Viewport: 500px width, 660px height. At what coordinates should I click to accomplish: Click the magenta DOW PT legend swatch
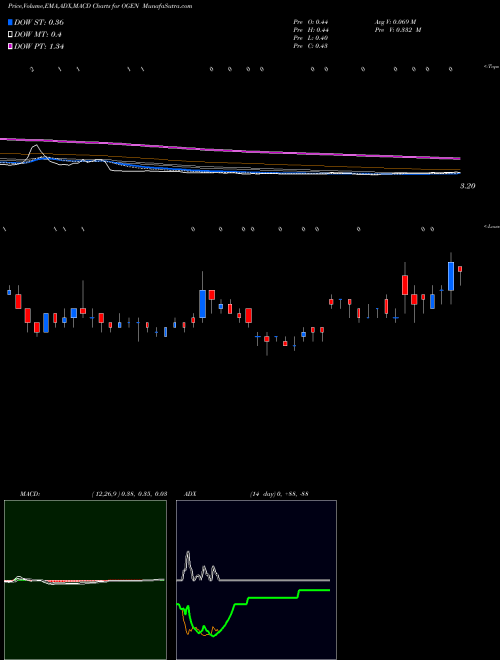(x=10, y=47)
